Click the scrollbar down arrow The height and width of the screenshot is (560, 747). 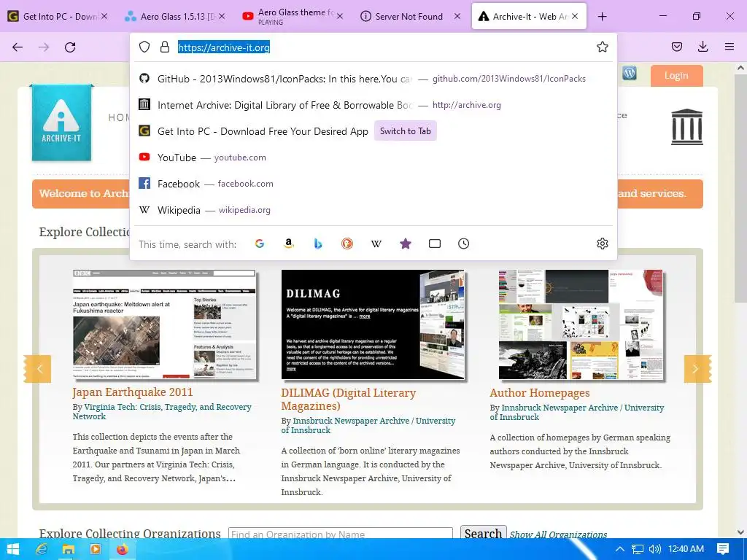point(740,532)
